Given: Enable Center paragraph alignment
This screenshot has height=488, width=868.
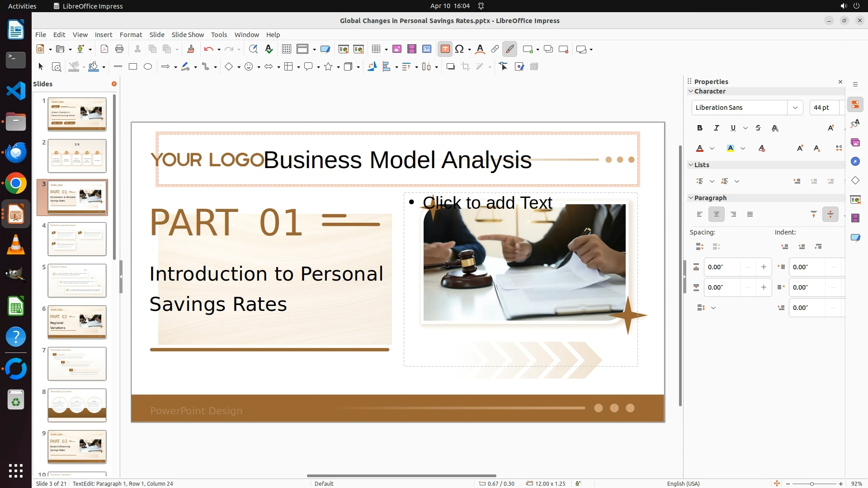Looking at the screenshot, I should 716,215.
